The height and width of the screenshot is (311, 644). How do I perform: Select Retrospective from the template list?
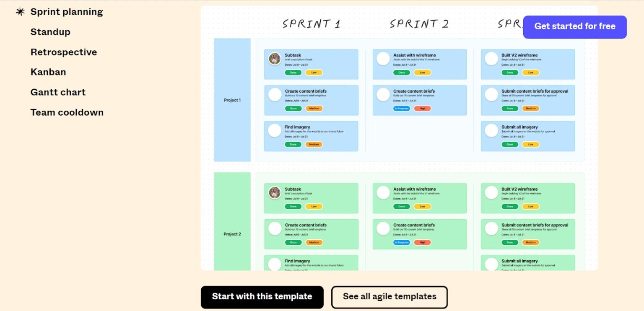coord(64,52)
